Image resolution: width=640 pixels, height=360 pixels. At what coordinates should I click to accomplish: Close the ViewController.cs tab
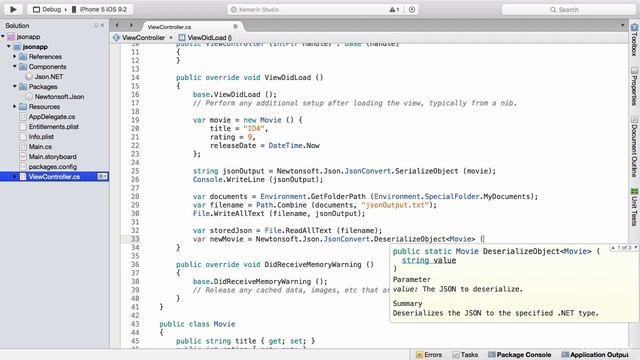tap(235, 27)
